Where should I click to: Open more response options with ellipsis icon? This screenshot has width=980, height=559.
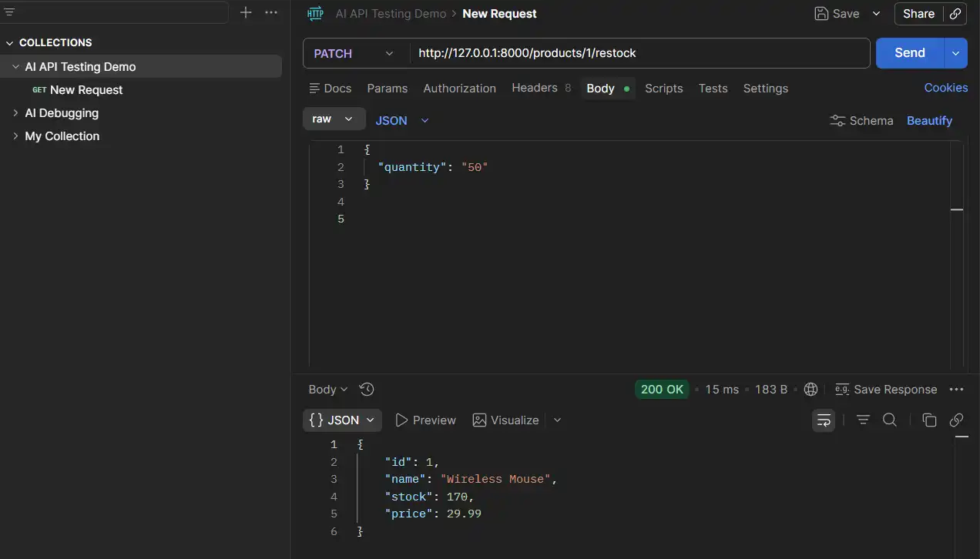956,389
